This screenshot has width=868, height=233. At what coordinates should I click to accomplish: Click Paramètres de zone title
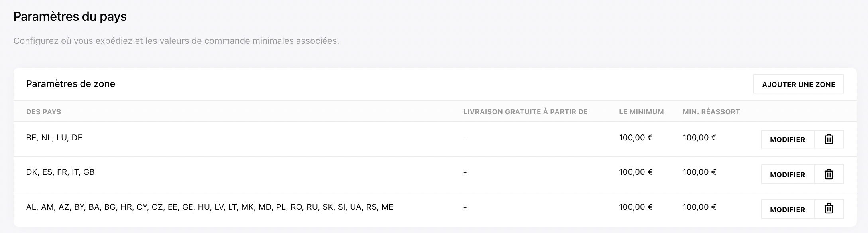coord(71,84)
